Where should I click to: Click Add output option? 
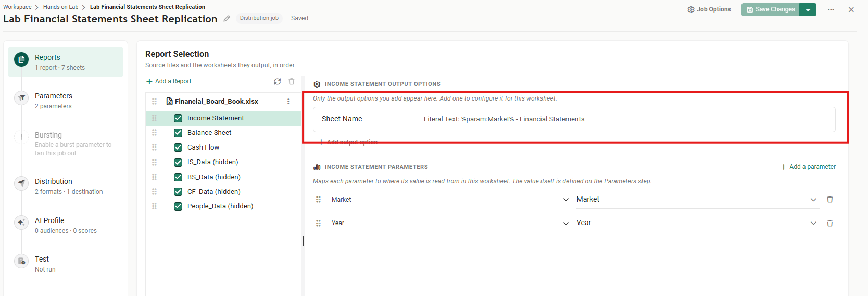(x=348, y=142)
